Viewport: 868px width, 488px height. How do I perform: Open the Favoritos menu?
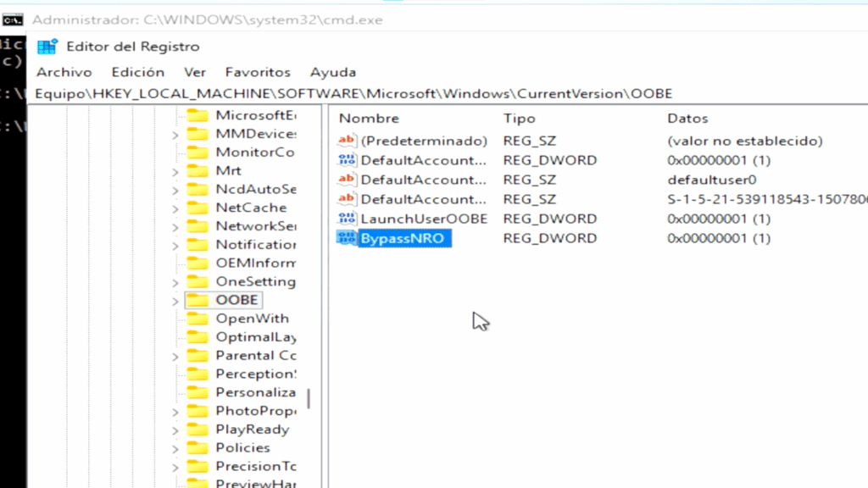tap(258, 73)
